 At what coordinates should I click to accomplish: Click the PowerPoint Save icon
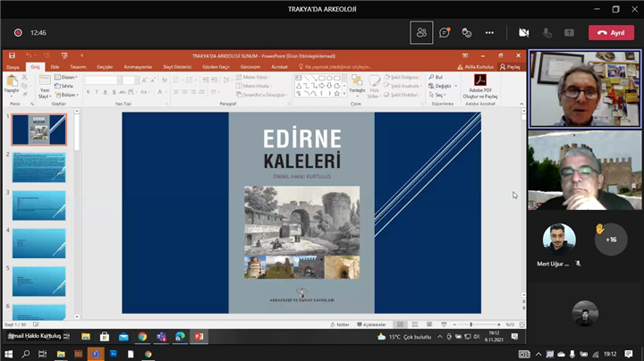click(12, 55)
